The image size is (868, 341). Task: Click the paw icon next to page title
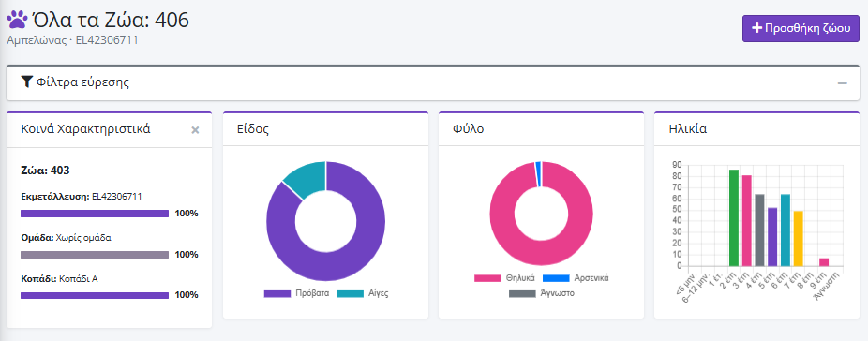click(x=17, y=20)
